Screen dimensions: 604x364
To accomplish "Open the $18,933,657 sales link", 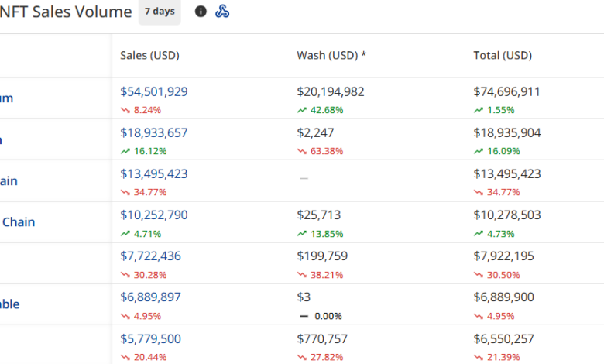I will coord(153,132).
